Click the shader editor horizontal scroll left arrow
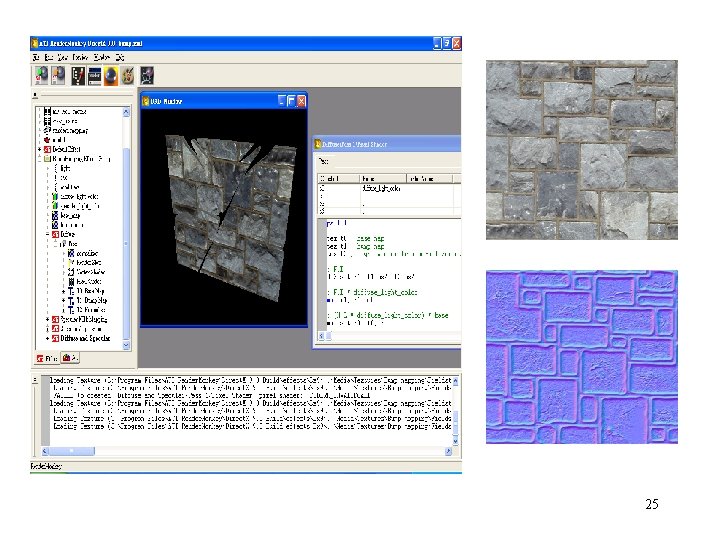This screenshot has width=720, height=540. point(321,336)
